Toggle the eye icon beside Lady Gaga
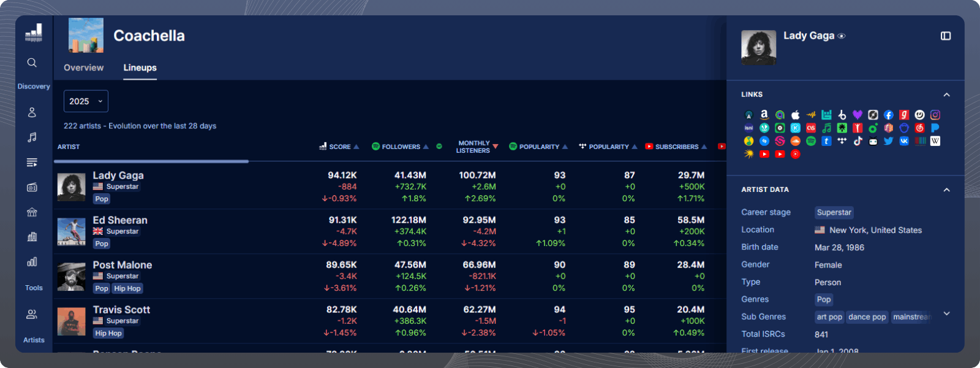The image size is (980, 368). pos(842,36)
